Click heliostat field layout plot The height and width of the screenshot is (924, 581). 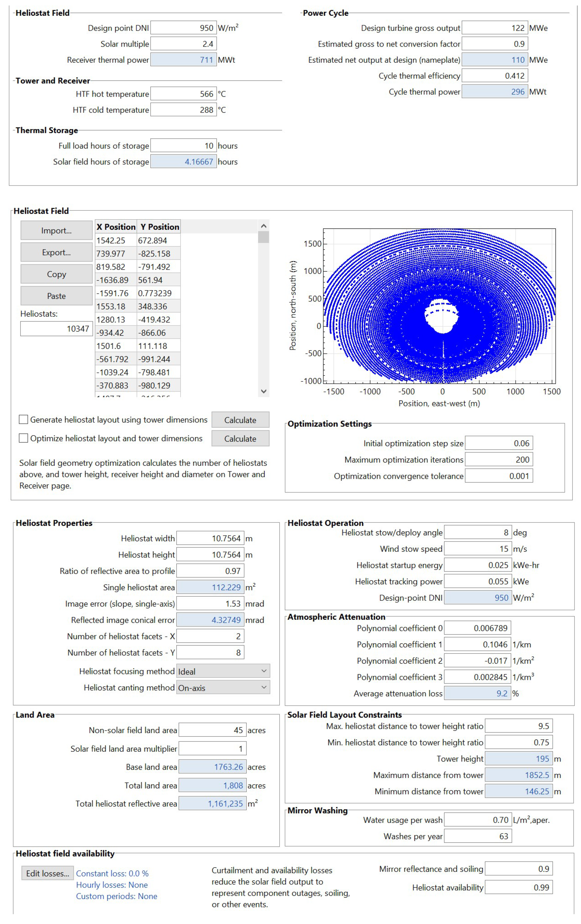click(439, 306)
